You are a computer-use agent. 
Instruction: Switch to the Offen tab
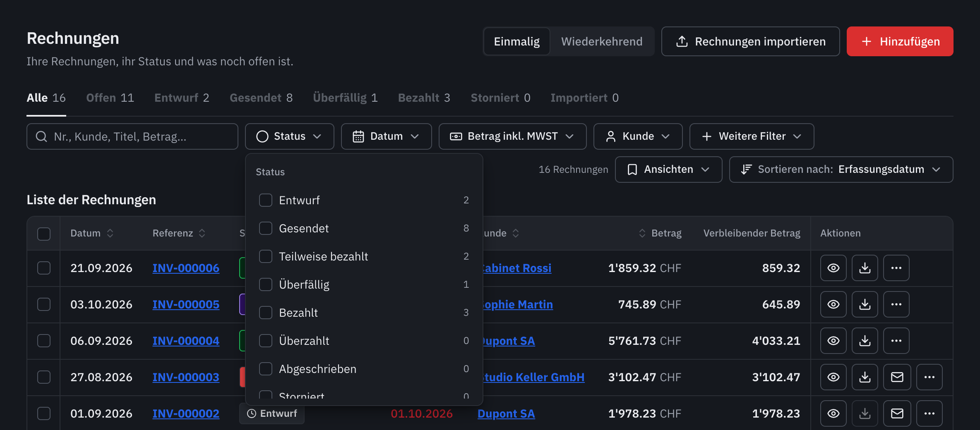coord(110,98)
